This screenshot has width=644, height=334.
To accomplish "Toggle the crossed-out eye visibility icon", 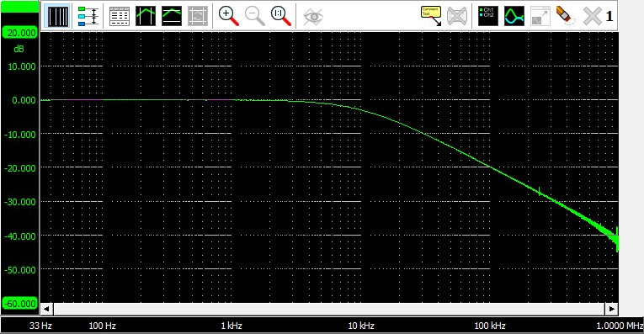I will point(313,17).
